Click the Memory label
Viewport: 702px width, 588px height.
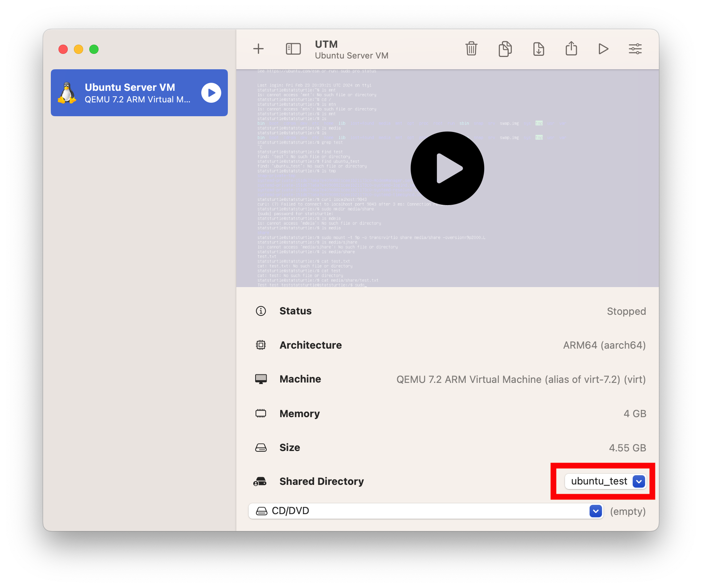[x=299, y=414]
